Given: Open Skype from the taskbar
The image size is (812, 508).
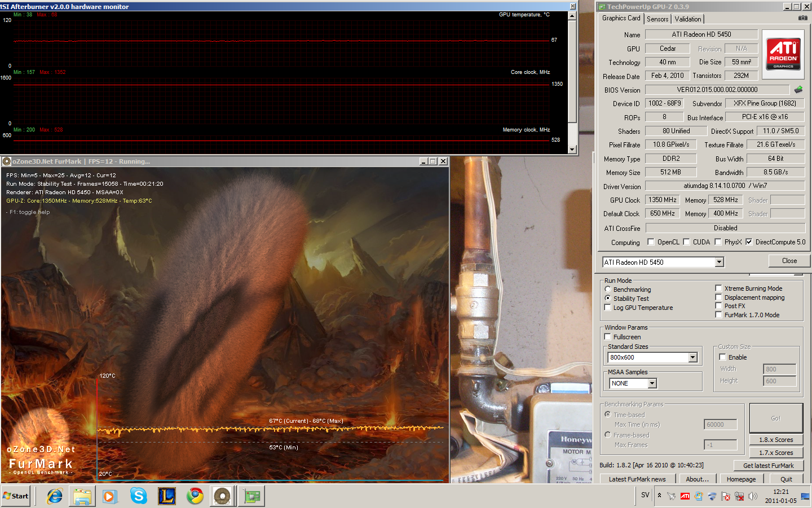Looking at the screenshot, I should [138, 496].
